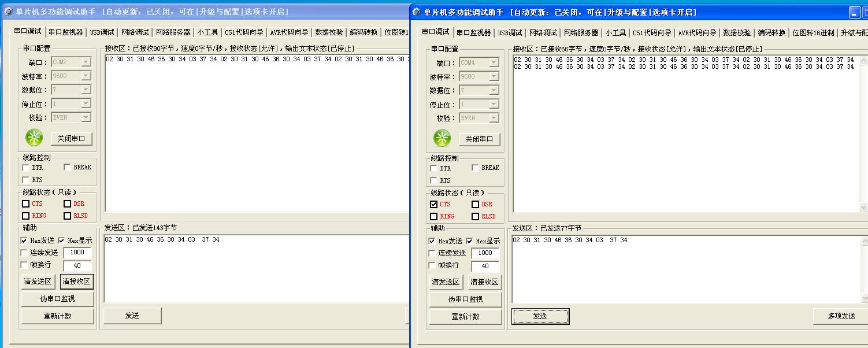Open the 数据校验 tab in COM4 window

737,33
